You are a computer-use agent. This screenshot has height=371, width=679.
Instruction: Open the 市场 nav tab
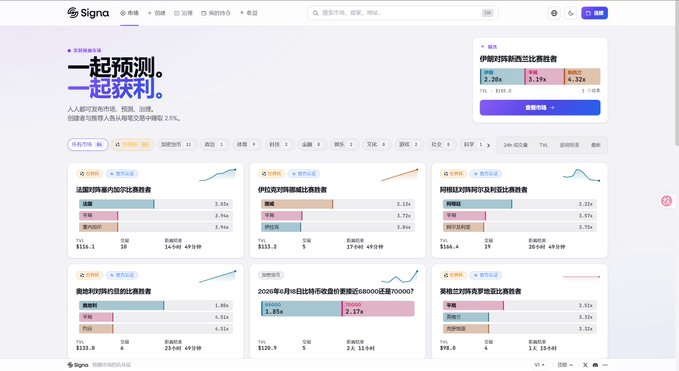129,13
